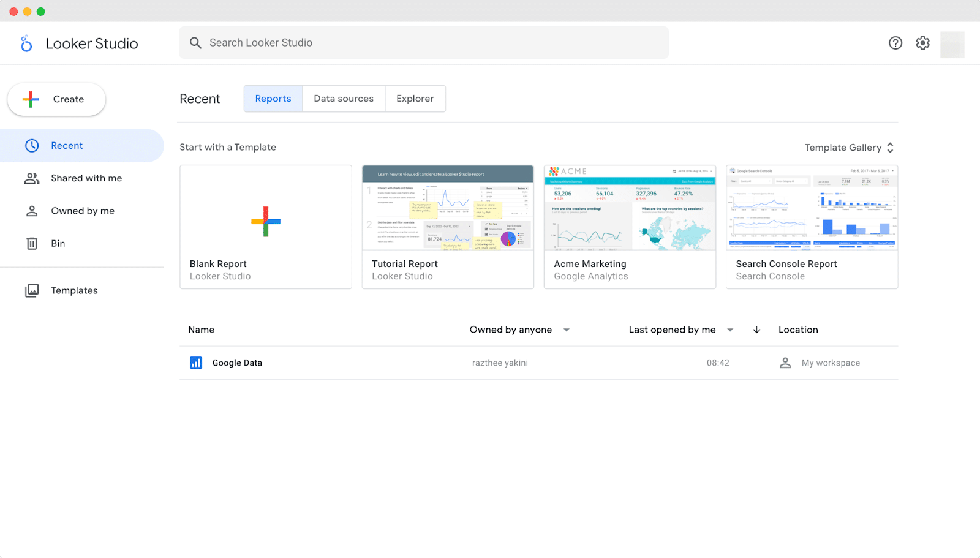Open the settings gear icon

[x=923, y=43]
